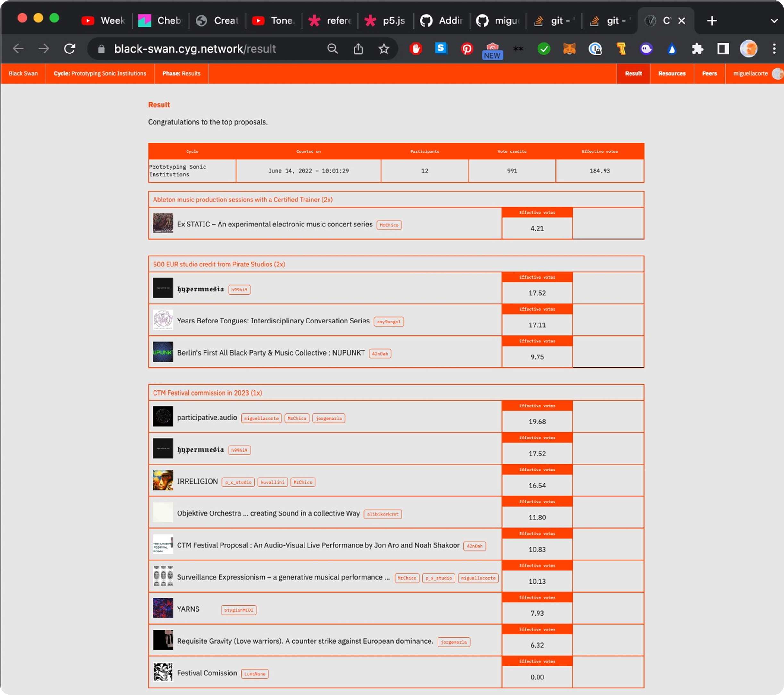Go to the Peers page
784x695 pixels.
point(709,73)
